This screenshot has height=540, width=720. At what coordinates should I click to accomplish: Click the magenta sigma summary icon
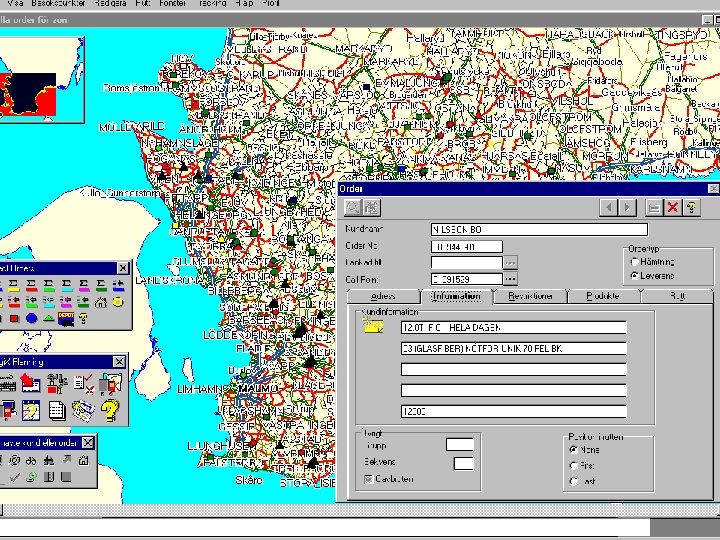[84, 286]
